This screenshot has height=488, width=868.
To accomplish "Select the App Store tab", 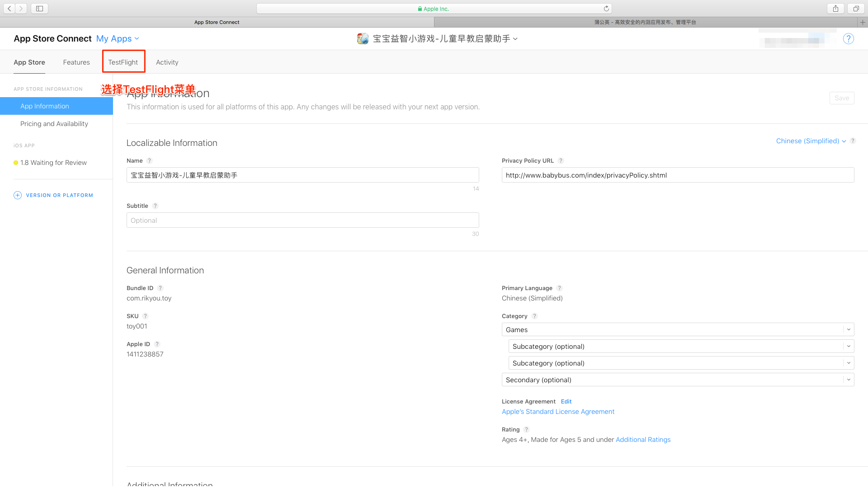I will click(29, 62).
